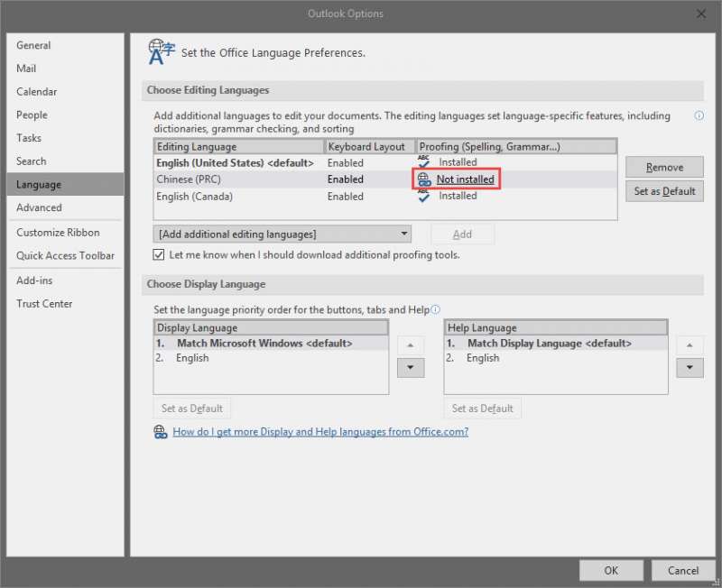Close the Outlook Options dialog
Viewport: 722px width, 588px height.
701,14
